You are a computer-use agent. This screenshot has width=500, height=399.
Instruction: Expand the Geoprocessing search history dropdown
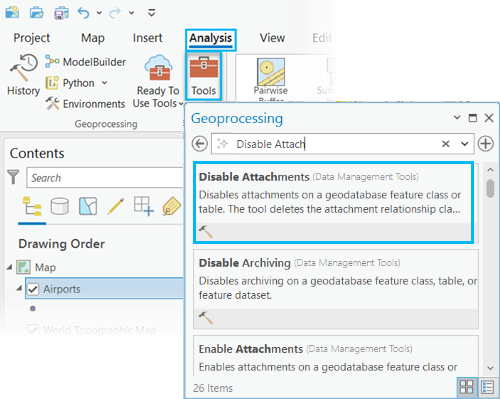(x=465, y=144)
